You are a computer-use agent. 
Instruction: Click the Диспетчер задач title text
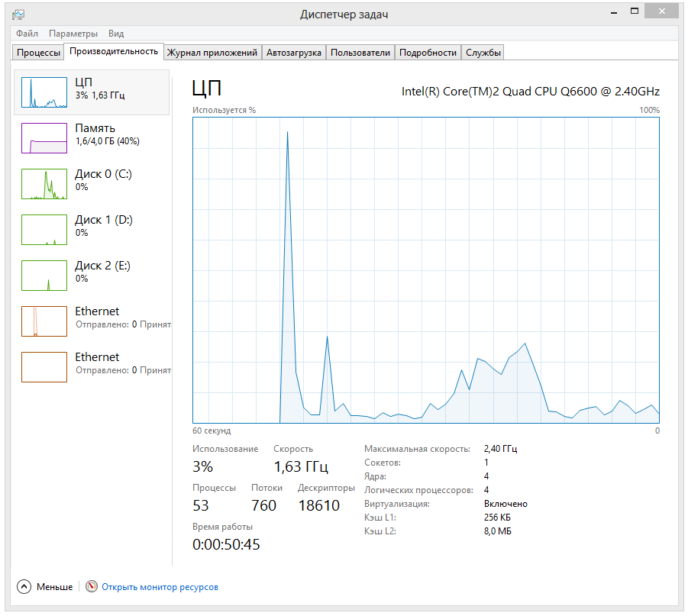[344, 15]
